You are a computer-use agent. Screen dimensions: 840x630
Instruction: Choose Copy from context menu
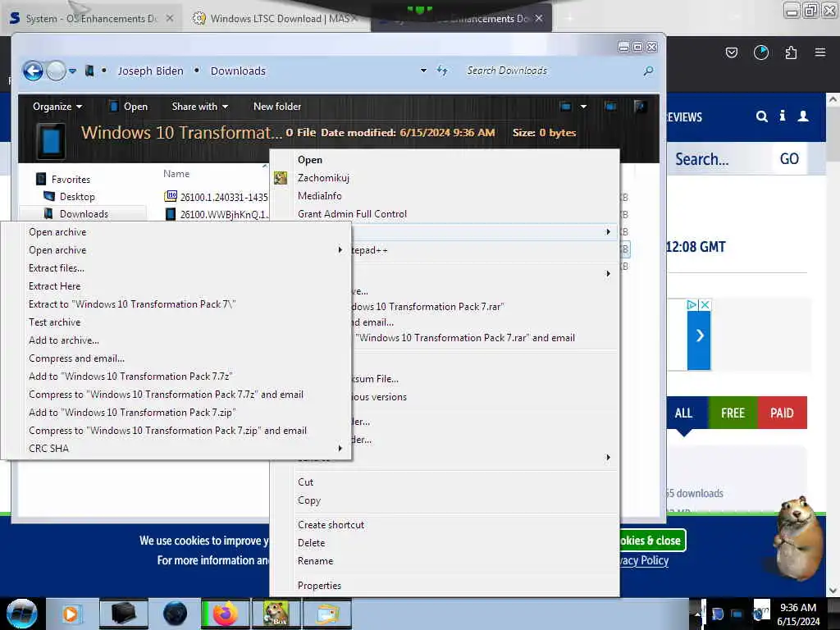(444, 500)
